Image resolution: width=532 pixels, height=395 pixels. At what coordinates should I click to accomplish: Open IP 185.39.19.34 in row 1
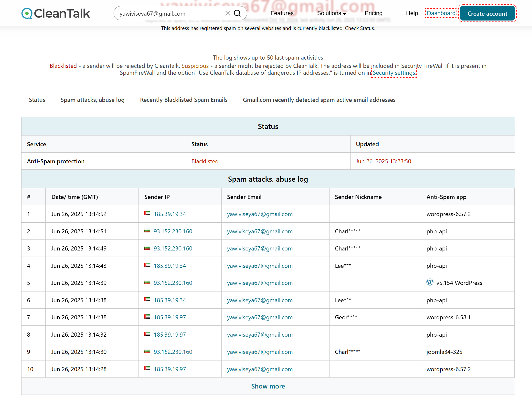click(170, 214)
